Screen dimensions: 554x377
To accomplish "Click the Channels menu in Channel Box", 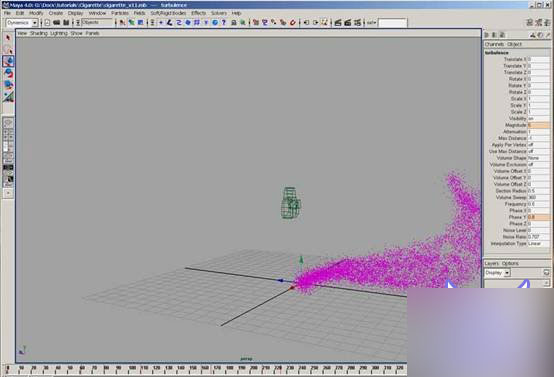I will (x=494, y=44).
